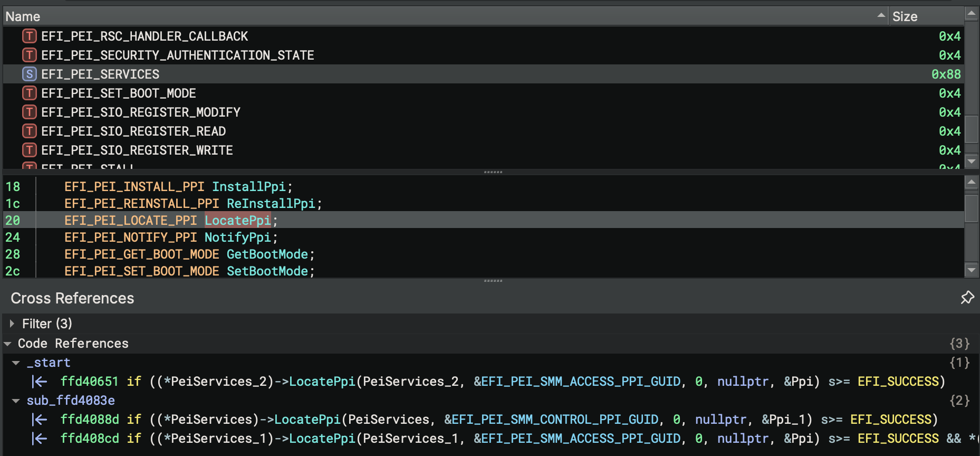980x456 pixels.
Task: Collapse the _start function references
Action: click(x=16, y=363)
